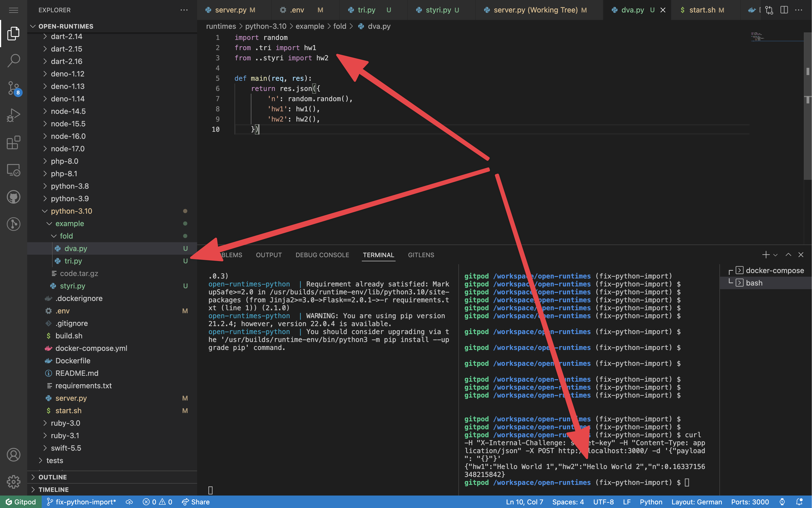
Task: Click the Gitpod status bar button
Action: pyautogui.click(x=21, y=502)
